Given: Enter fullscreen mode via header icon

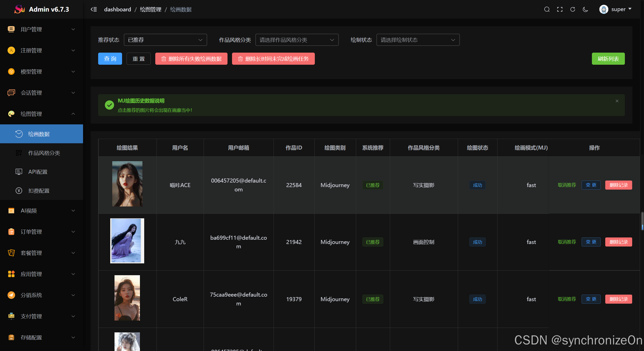Looking at the screenshot, I should pos(560,9).
